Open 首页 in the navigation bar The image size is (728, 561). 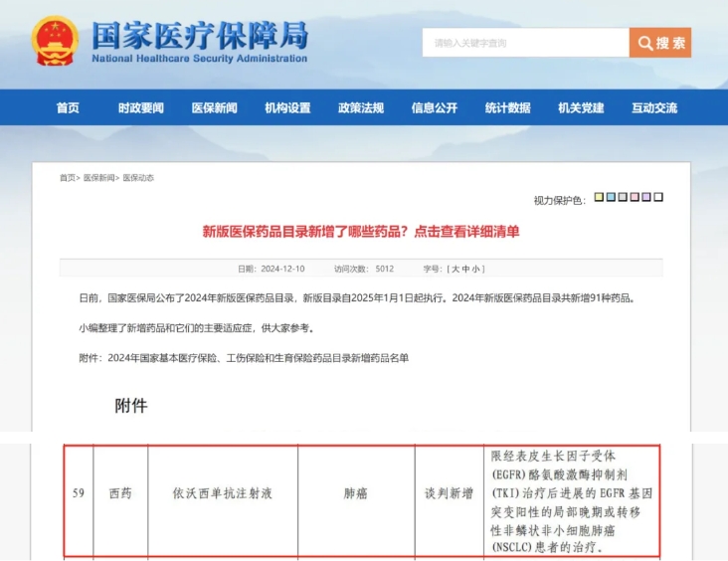click(68, 107)
